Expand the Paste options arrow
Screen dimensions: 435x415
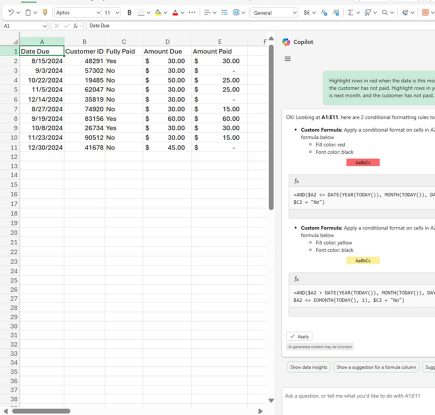point(35,13)
